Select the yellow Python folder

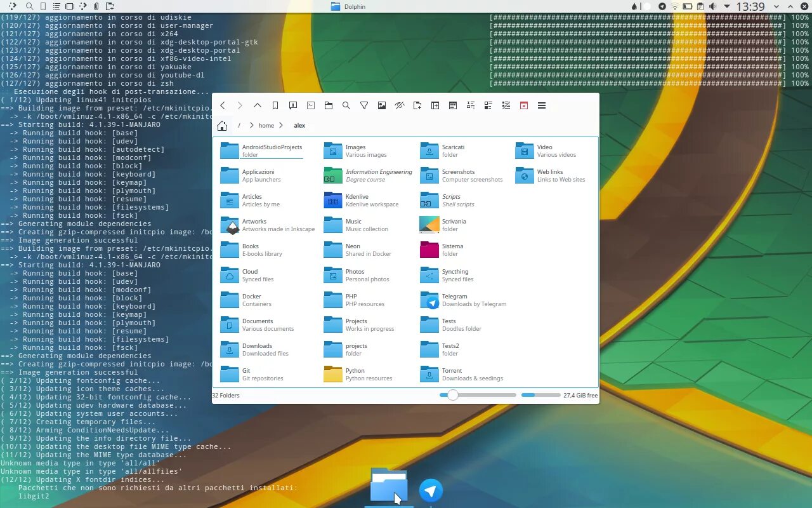pos(358,374)
